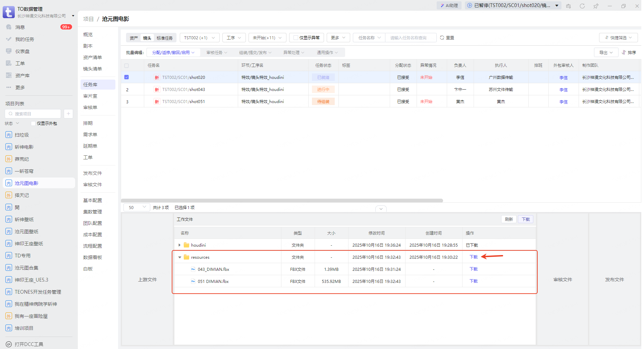Switch to the 资产 tab
Screen dimensions: 644x349
[134, 38]
